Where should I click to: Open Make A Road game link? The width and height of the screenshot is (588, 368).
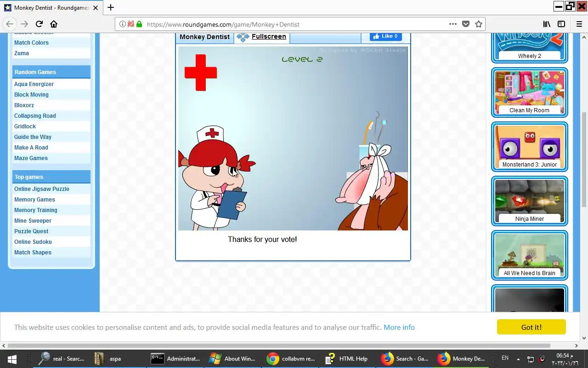click(31, 147)
